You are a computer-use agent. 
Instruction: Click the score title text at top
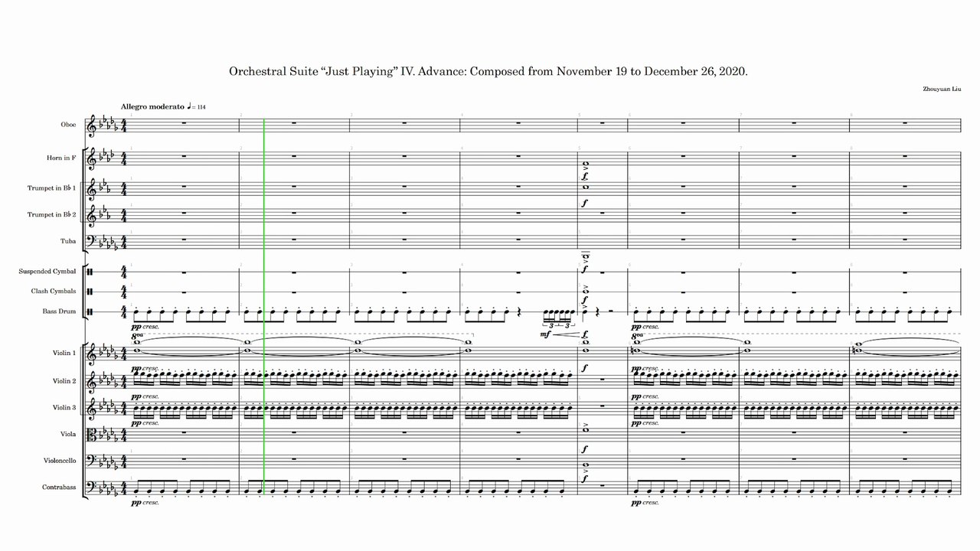point(488,71)
